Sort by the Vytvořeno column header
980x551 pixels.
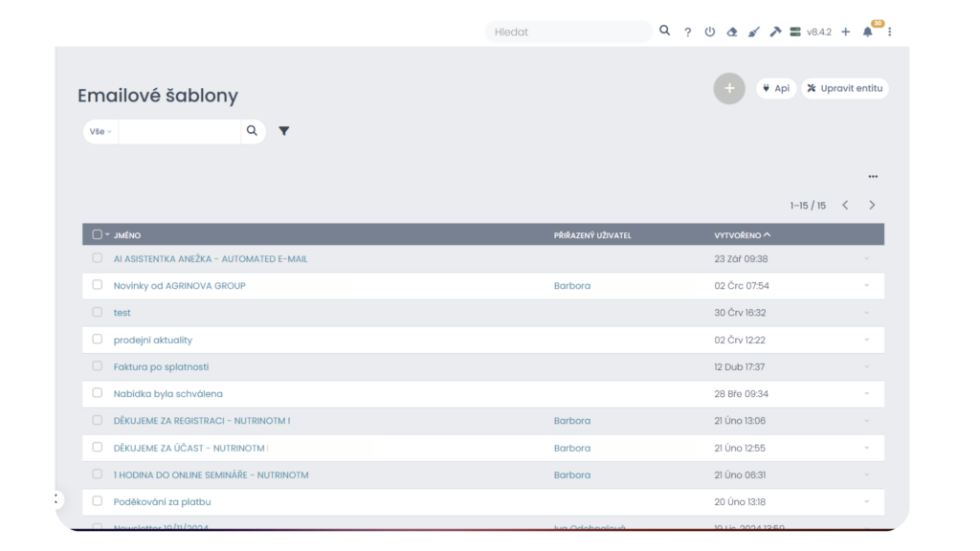738,235
